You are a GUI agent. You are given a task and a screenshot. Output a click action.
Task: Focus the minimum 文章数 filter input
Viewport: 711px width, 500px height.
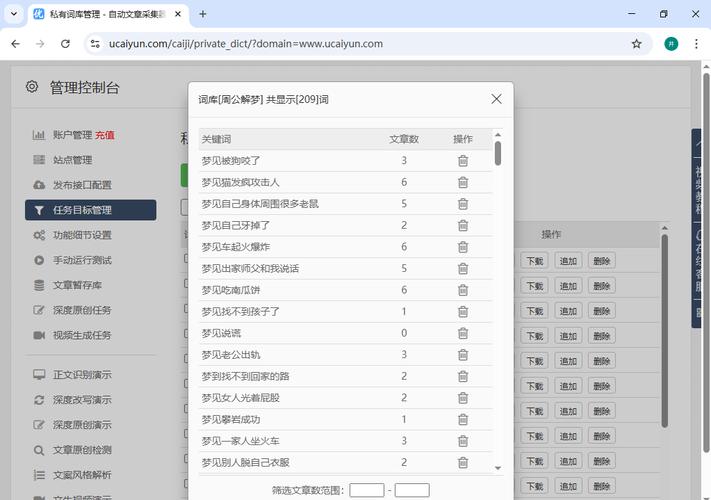pyautogui.click(x=367, y=490)
